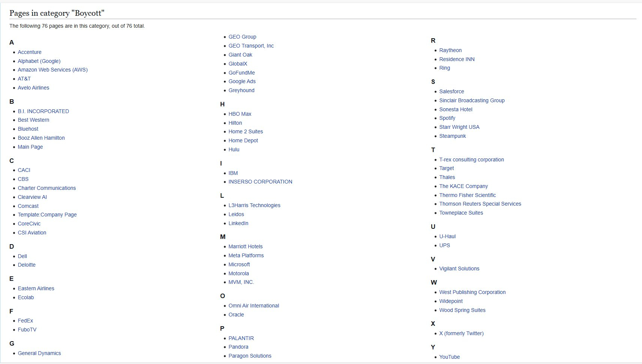The height and width of the screenshot is (364, 642).
Task: Go to the Main Page link
Action: coord(30,147)
